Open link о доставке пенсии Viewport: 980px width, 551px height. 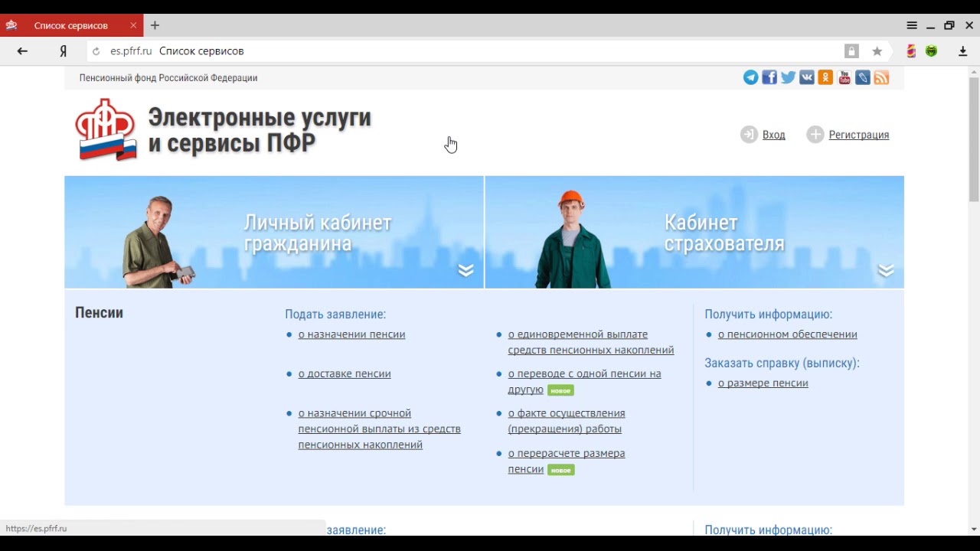345,373
